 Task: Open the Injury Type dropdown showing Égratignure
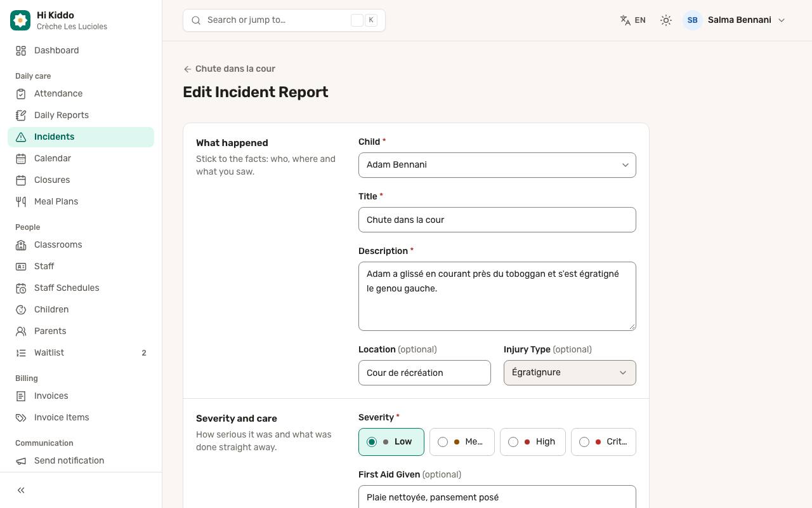click(x=570, y=373)
